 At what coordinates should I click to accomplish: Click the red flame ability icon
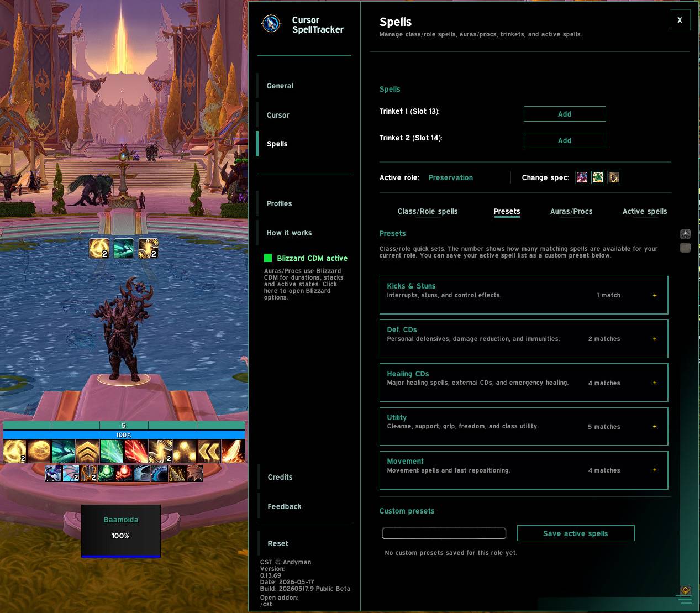[x=124, y=474]
